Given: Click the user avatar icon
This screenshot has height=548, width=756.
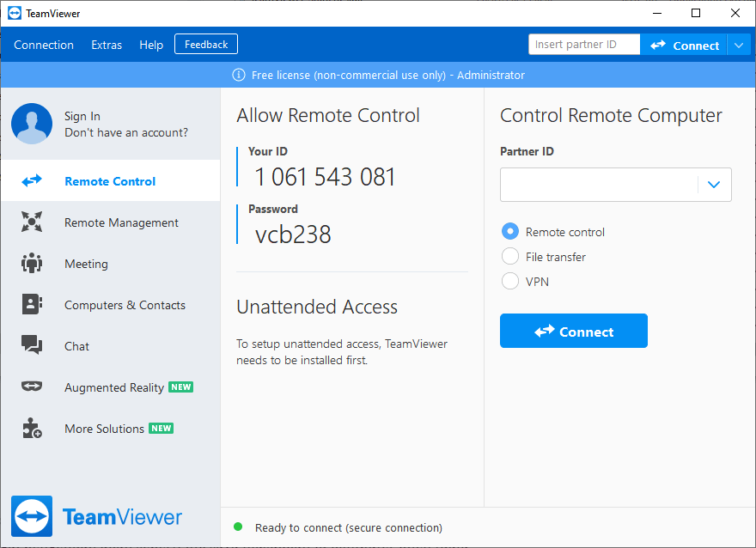Looking at the screenshot, I should click(32, 124).
